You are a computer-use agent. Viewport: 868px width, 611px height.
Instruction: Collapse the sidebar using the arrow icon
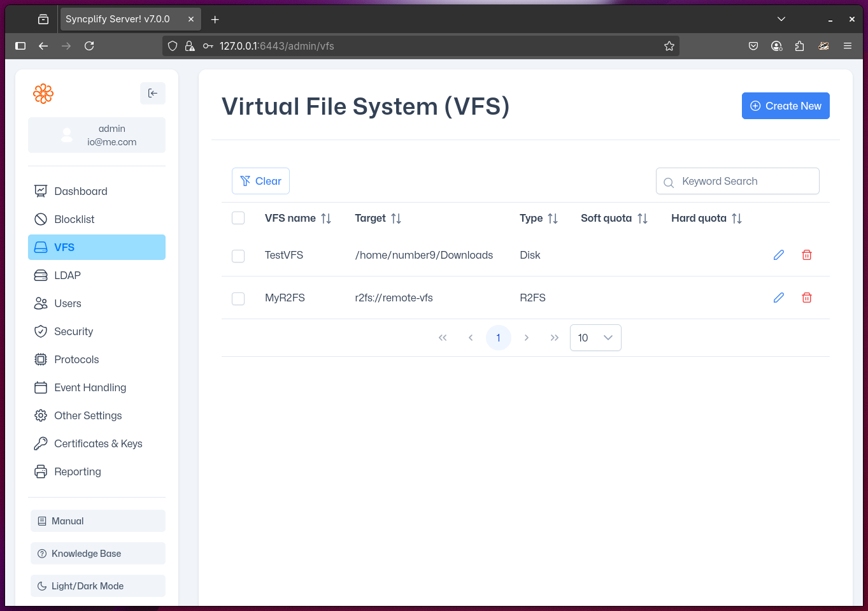tap(153, 93)
